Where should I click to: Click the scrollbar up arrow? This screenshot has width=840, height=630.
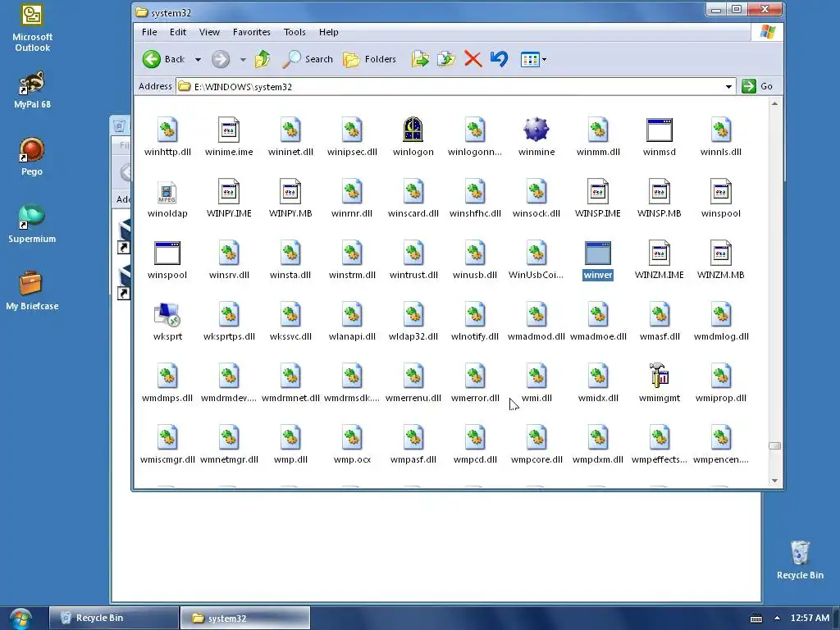pyautogui.click(x=774, y=104)
